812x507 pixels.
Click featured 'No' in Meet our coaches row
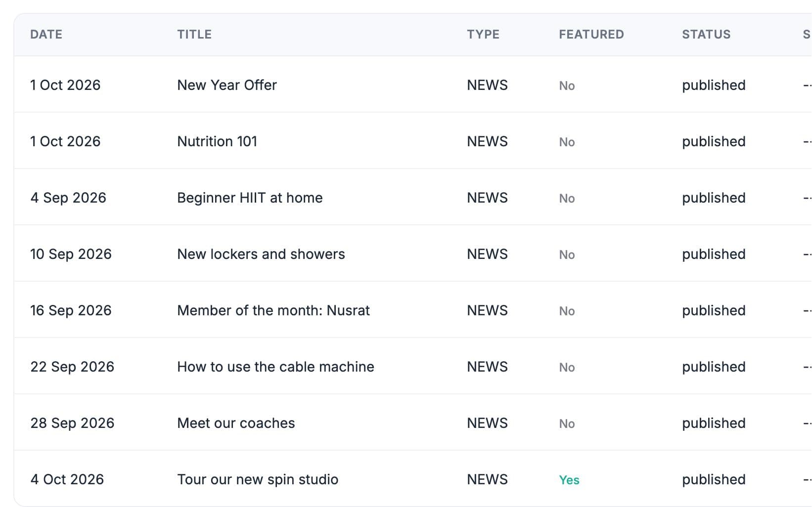tap(567, 423)
